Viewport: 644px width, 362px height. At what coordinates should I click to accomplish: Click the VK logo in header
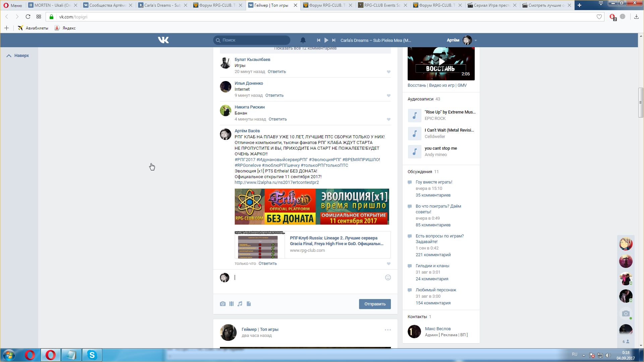coord(163,40)
